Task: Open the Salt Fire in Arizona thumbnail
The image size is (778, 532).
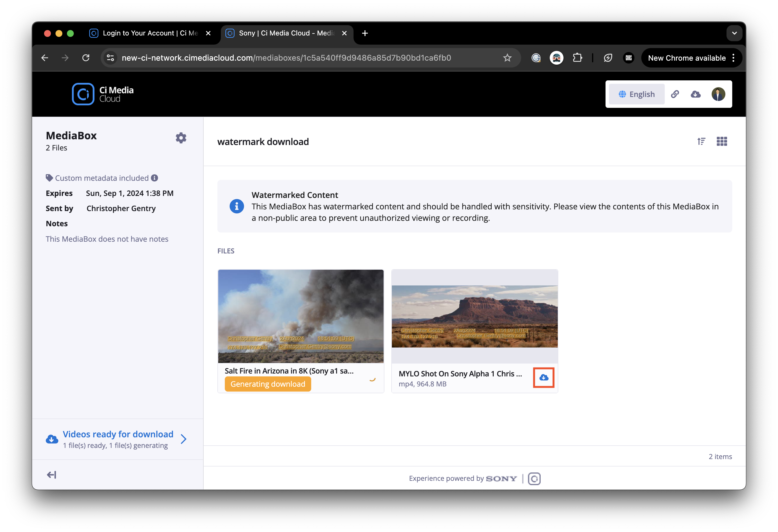Action: [301, 316]
